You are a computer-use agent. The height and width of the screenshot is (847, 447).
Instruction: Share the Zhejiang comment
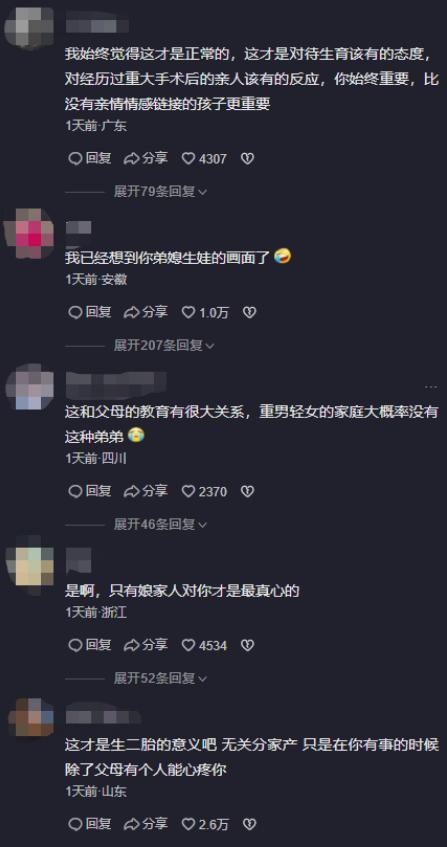click(146, 645)
